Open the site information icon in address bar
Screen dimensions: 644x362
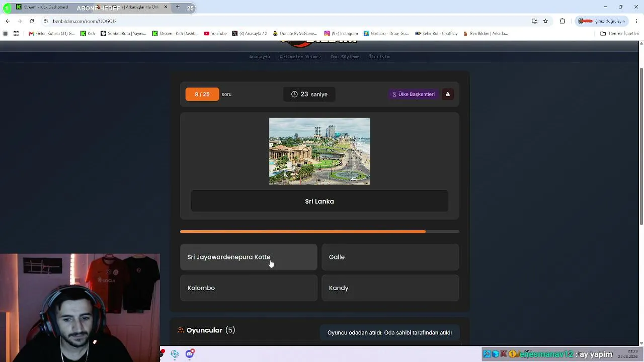click(x=46, y=21)
